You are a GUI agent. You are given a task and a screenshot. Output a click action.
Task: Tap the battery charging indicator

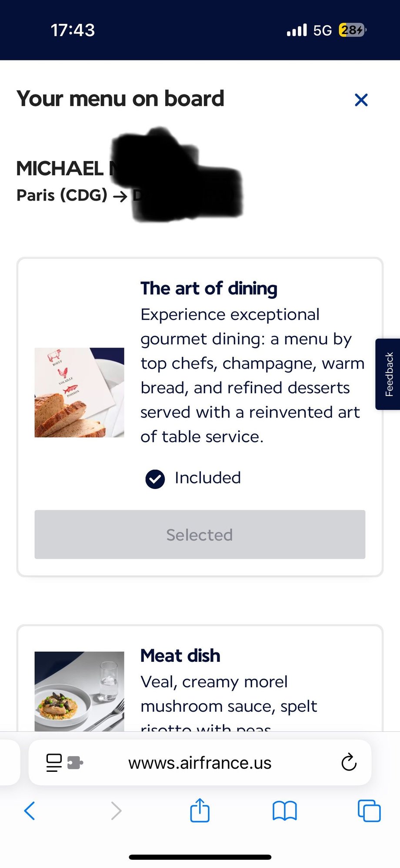pos(352,30)
